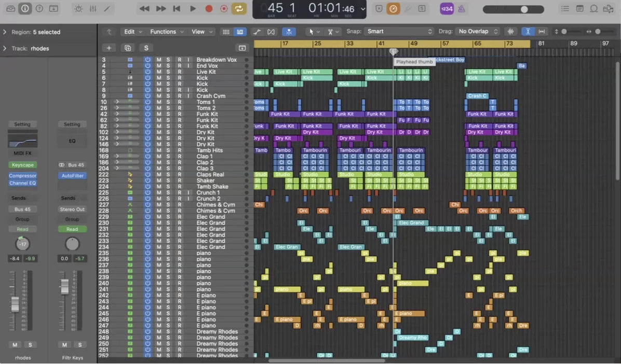The height and width of the screenshot is (364, 621).
Task: Open the LCD display mode dropdown arrow
Action: 363,9
